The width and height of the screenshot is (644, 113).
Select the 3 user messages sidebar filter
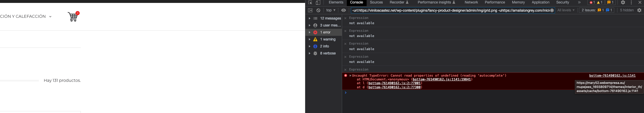[324, 25]
